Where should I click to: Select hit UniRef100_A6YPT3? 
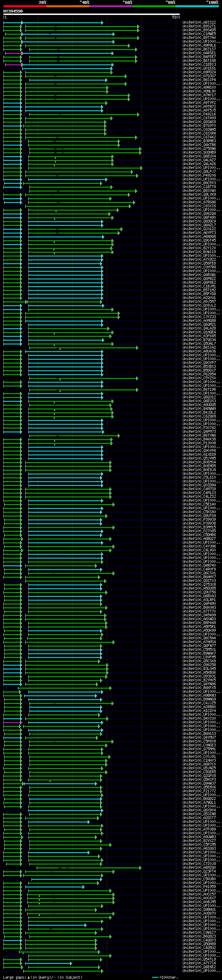199,233
